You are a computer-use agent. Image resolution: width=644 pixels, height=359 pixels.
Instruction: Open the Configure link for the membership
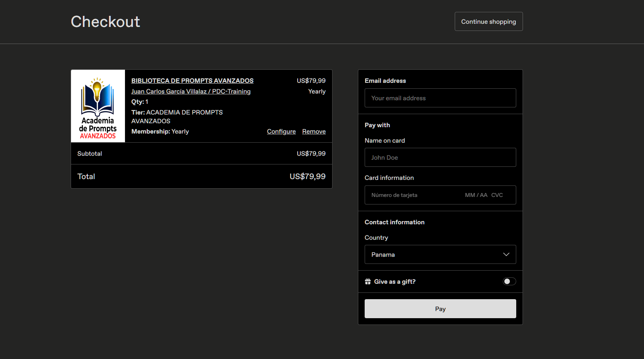281,132
